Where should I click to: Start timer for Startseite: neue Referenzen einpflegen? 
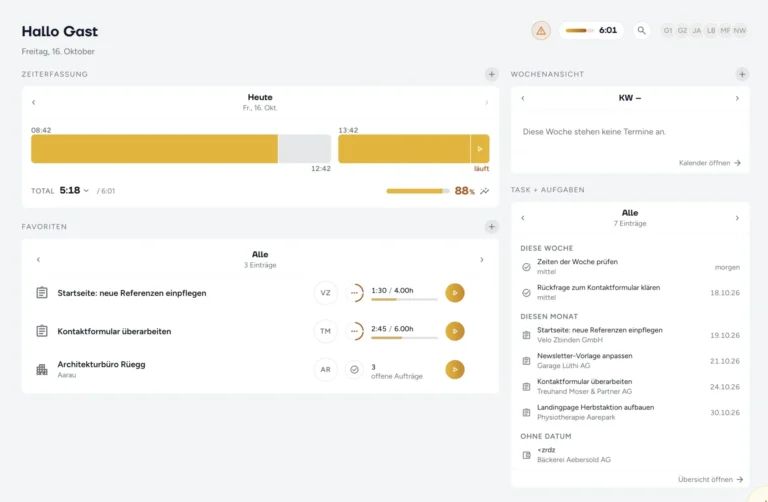455,293
